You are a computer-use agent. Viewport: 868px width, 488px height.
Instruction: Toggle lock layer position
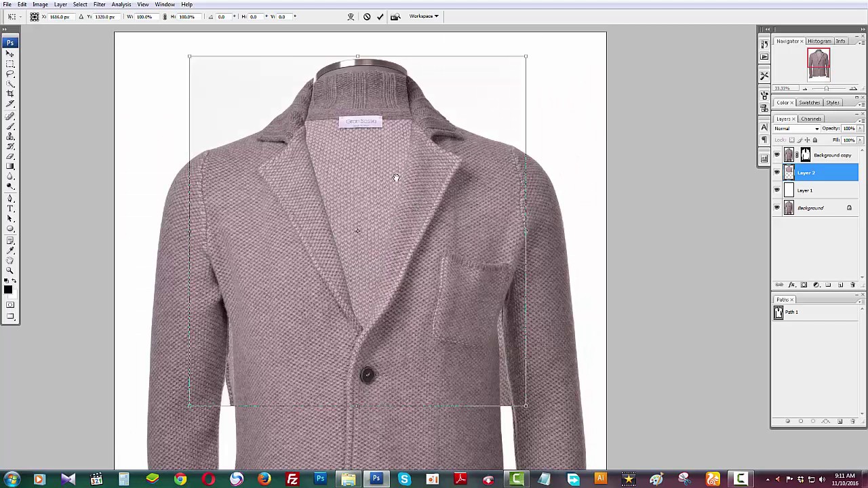pyautogui.click(x=807, y=140)
